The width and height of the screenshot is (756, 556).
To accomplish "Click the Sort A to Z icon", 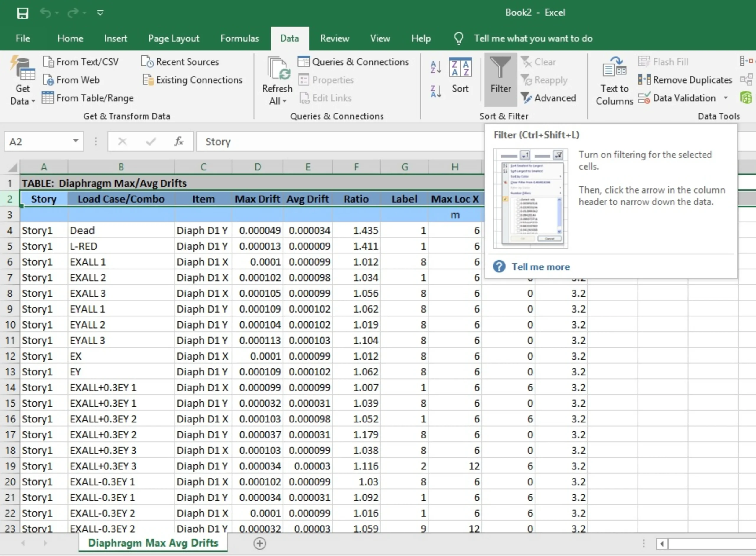I will point(436,67).
